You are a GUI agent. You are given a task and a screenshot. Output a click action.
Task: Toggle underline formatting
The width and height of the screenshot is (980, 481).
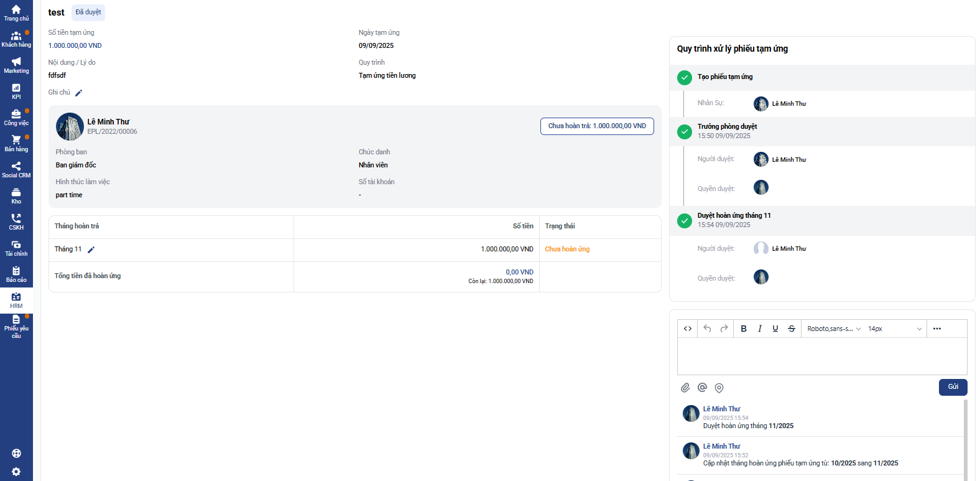click(775, 329)
